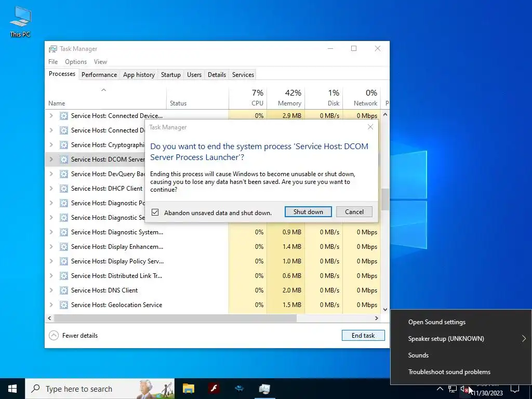This screenshot has width=532, height=399.
Task: Click the gear icon of Service Host: DHCP Client
Action: point(63,189)
